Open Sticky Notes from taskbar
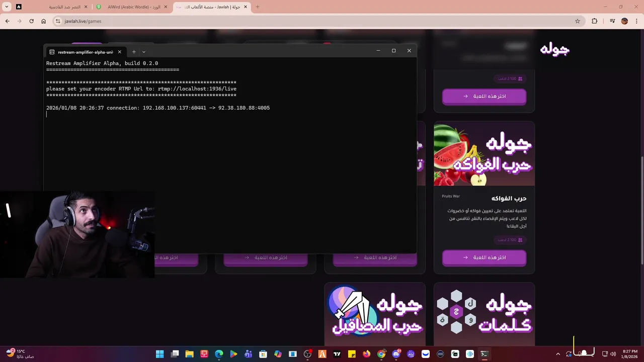Screen dimensions: 644x362 click(x=352, y=354)
